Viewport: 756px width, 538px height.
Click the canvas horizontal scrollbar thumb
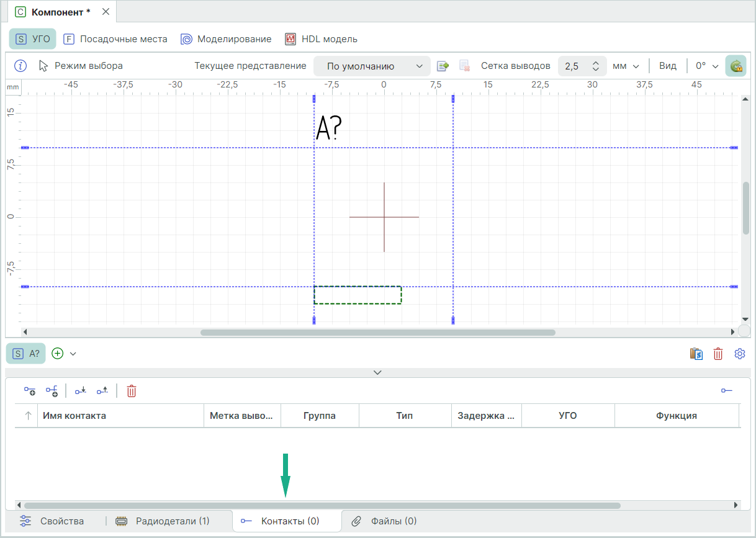click(x=377, y=333)
